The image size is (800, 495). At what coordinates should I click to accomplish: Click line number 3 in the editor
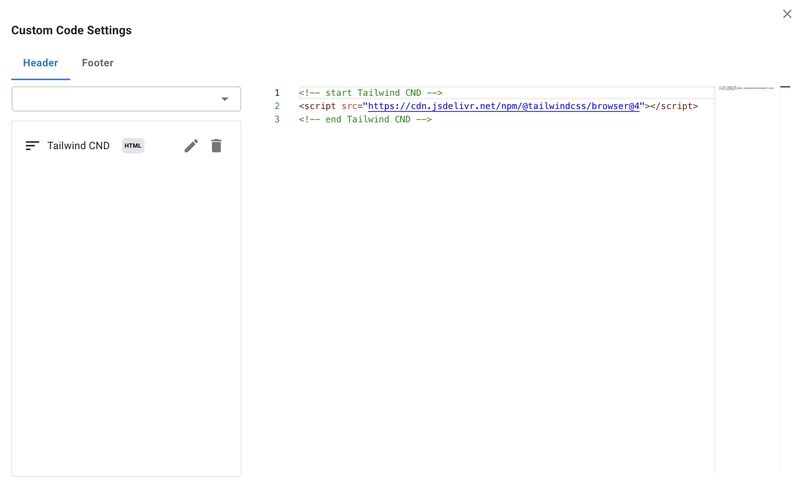point(277,119)
